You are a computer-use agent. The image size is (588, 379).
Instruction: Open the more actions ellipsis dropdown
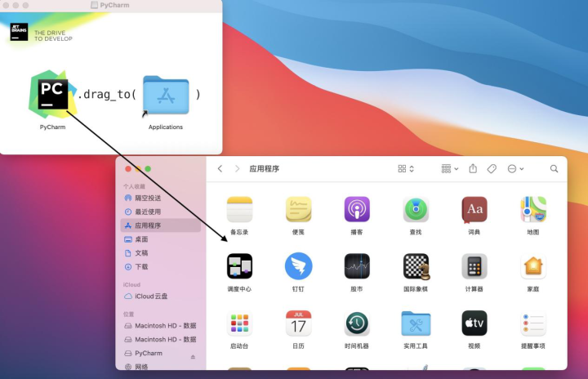515,169
